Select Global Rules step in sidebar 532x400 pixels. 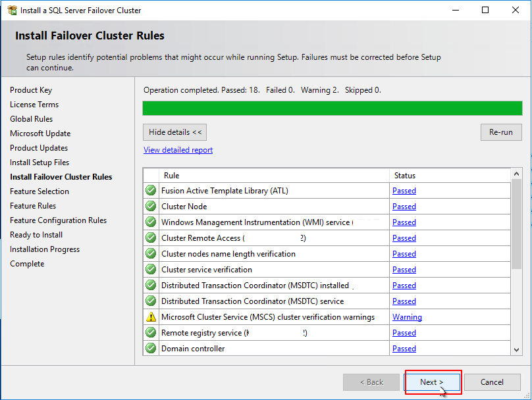31,119
